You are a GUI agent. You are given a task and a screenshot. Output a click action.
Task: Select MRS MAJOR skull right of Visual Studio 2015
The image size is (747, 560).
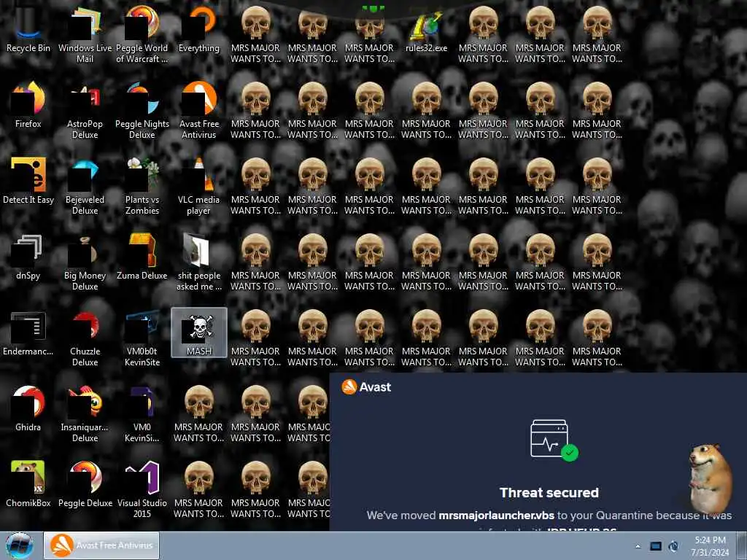(x=198, y=490)
